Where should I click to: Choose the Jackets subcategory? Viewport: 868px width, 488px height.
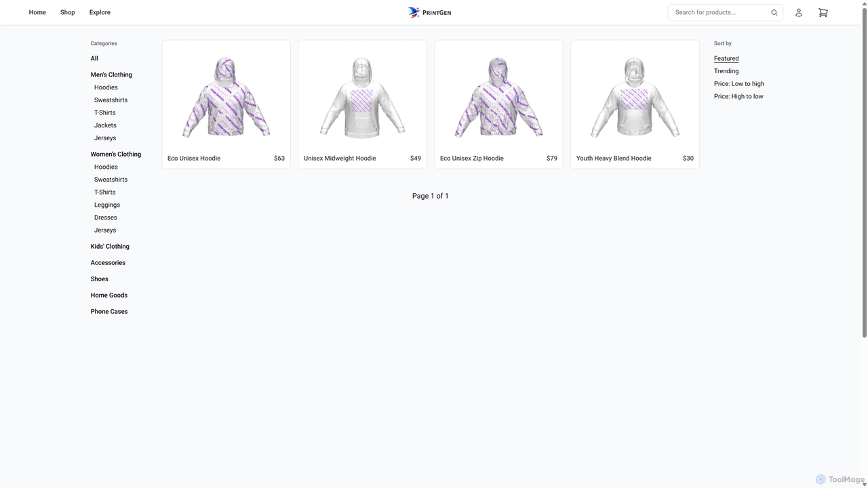tap(105, 125)
